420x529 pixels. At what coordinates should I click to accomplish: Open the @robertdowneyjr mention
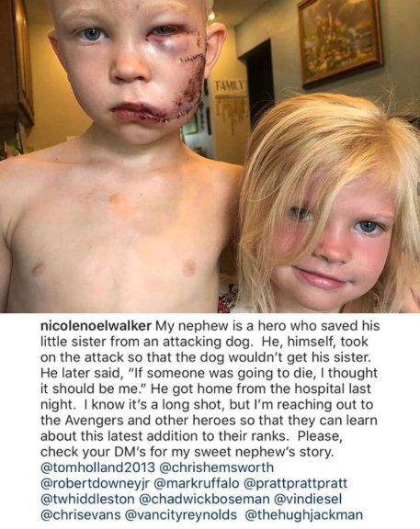[96, 483]
